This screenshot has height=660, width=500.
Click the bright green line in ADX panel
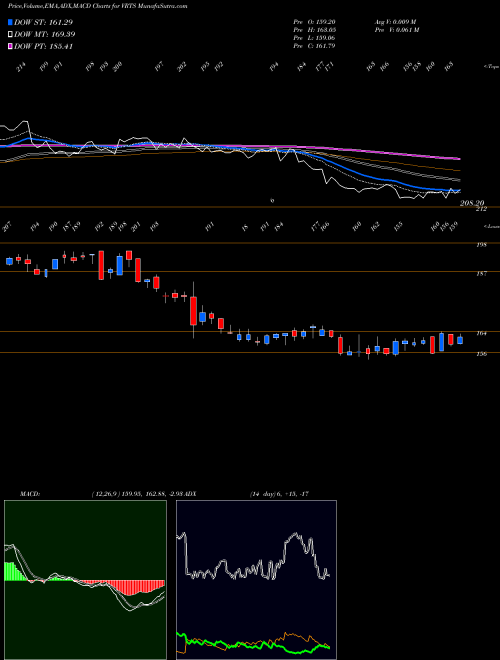pos(253,645)
